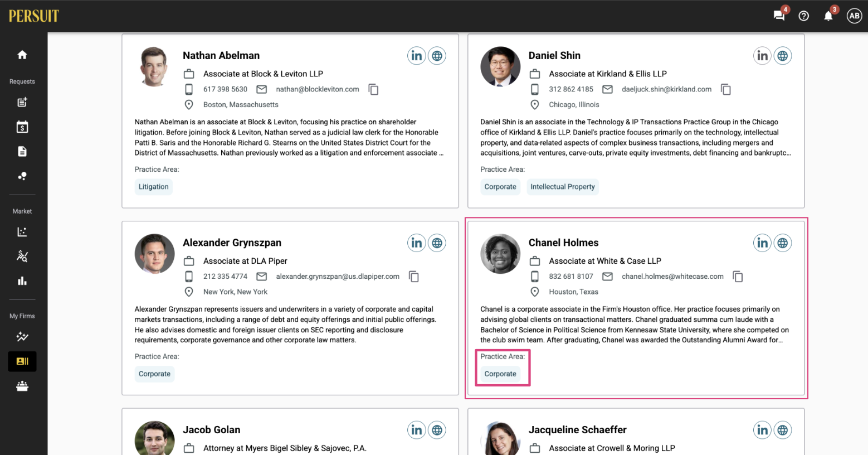Select the Intellectual Property tag

pos(563,187)
